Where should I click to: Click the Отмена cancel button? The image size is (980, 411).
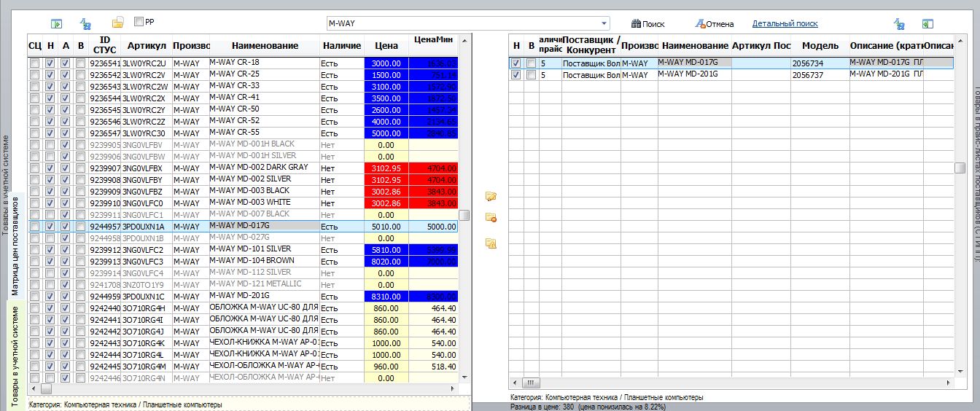(x=714, y=24)
